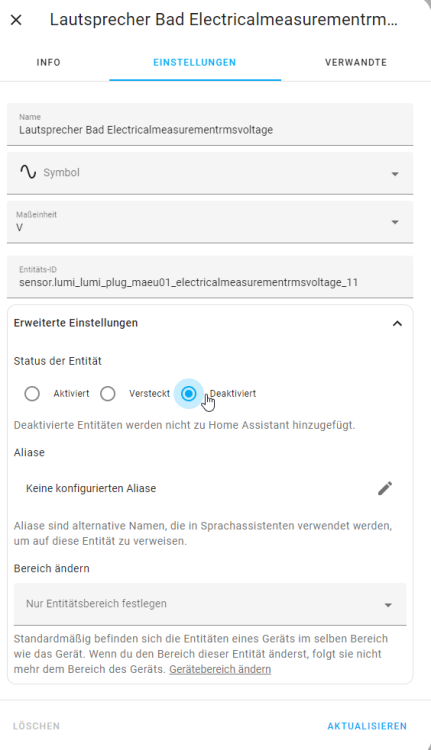This screenshot has width=431, height=750.
Task: Click the Erweiterte Einstellungen header
Action: pyautogui.click(x=210, y=323)
